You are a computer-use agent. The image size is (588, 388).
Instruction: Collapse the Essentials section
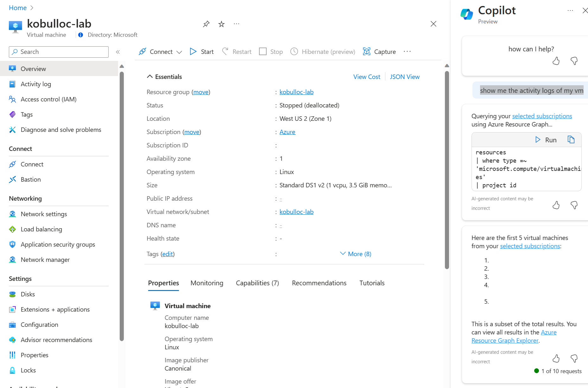pos(150,76)
